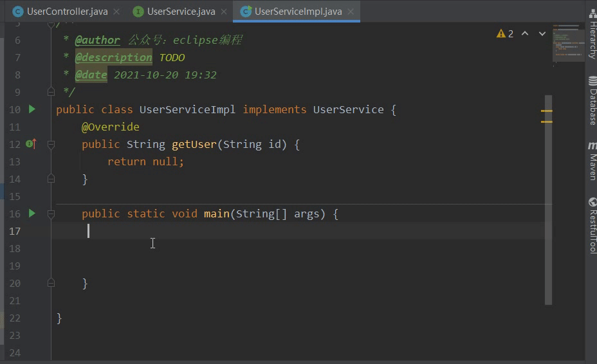Click the 'eclipse编程' author text
Screen dimensions: 597x364
click(x=208, y=40)
